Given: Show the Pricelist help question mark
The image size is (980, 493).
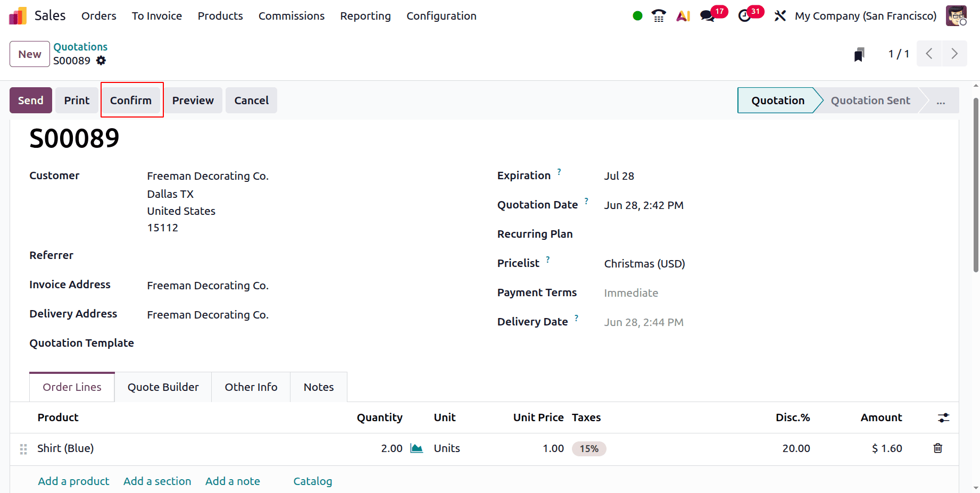Looking at the screenshot, I should point(548,260).
